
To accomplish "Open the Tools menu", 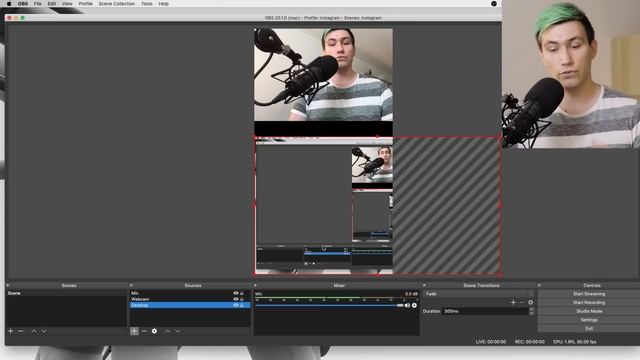I will [x=147, y=4].
